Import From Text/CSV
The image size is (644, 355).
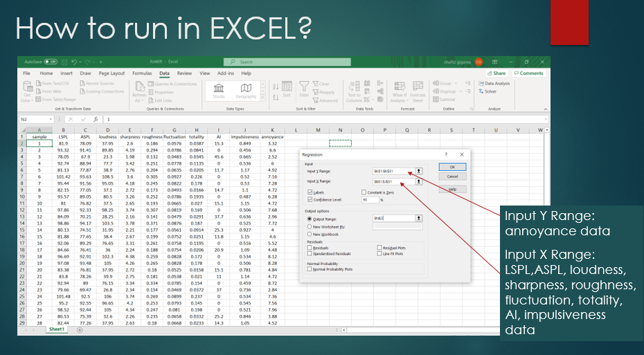(x=53, y=83)
